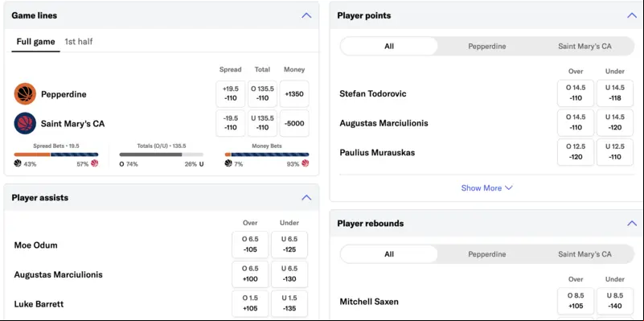Viewport: 644px width, 321px height.
Task: Filter player points by Saint Mary's CA
Action: (x=585, y=46)
